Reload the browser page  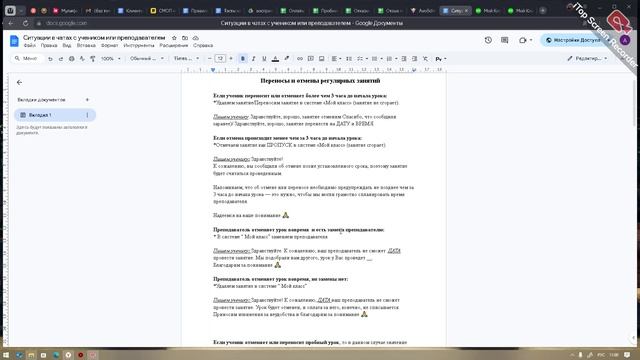point(25,24)
